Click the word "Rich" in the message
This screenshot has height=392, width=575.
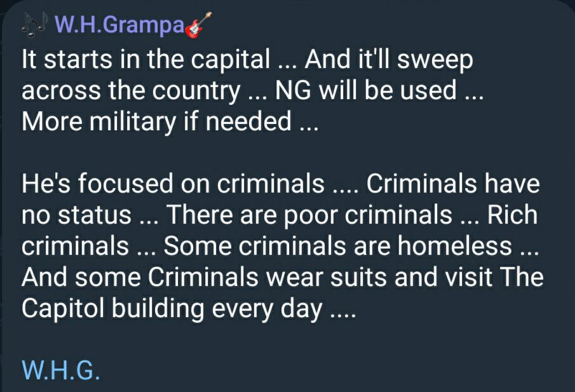512,215
